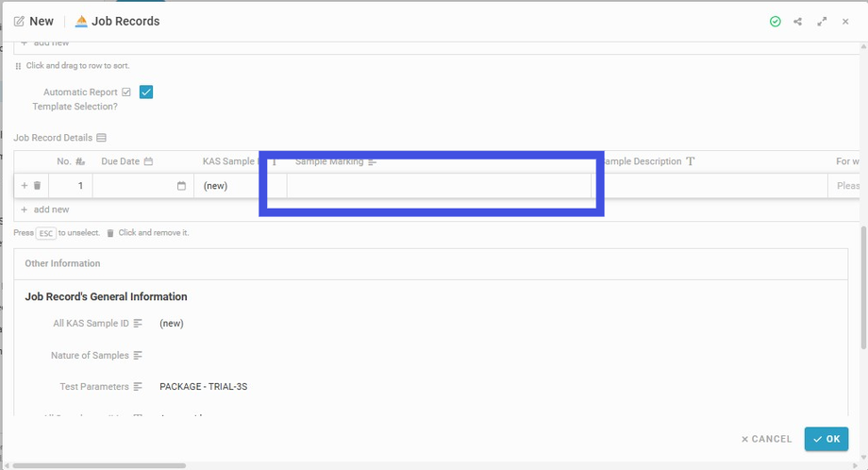868x470 pixels.
Task: Click the drag-to-sort handle hint icon
Action: (x=18, y=66)
